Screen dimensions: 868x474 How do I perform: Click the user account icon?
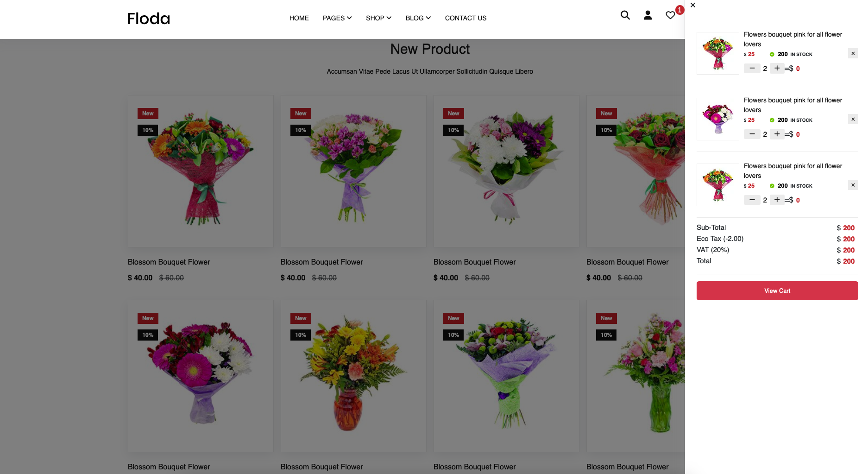point(647,15)
